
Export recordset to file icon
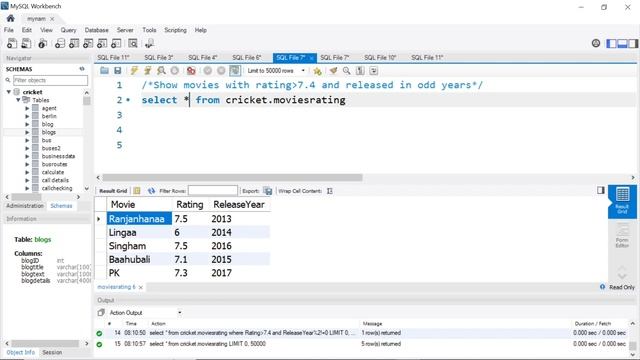point(267,191)
